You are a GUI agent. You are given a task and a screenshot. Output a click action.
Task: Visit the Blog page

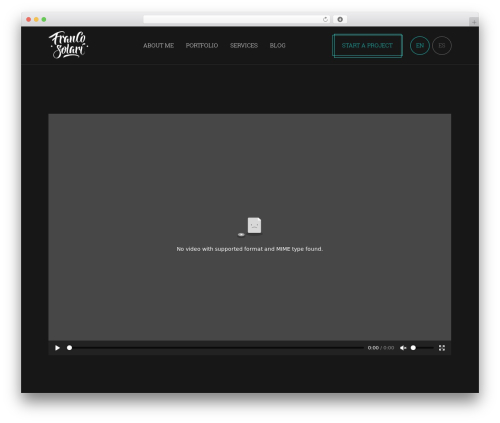tap(277, 45)
